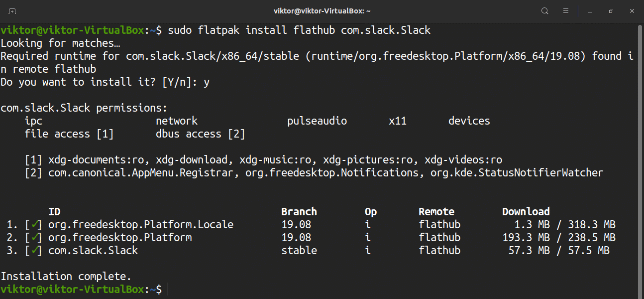Click the window title viktor@viktor-VirtualBox
Viewport: 644px width, 299px height.
click(322, 11)
